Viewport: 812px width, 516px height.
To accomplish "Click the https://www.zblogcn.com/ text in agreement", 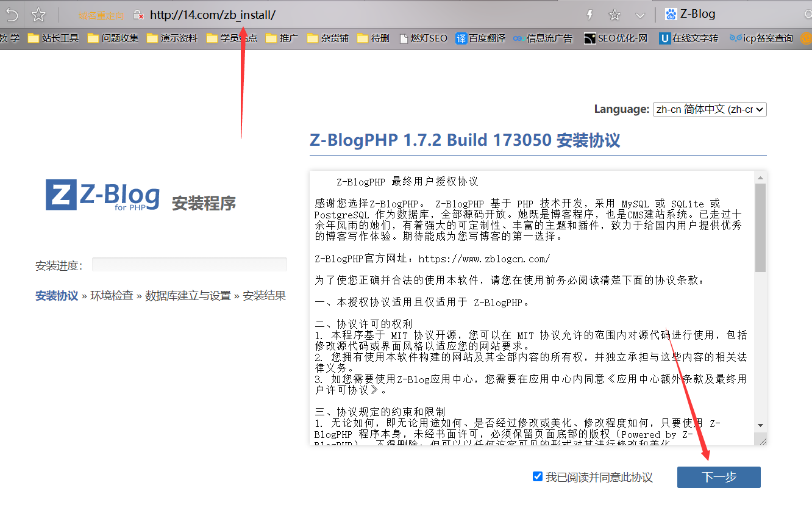I will pyautogui.click(x=484, y=259).
